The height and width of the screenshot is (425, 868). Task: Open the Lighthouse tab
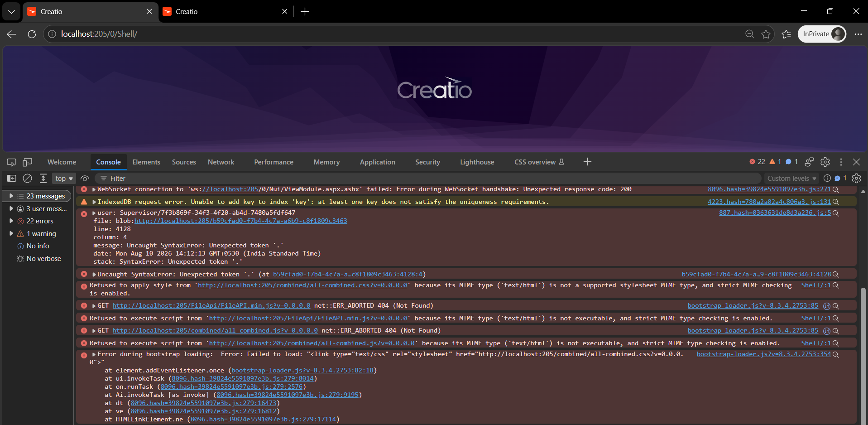(x=477, y=162)
